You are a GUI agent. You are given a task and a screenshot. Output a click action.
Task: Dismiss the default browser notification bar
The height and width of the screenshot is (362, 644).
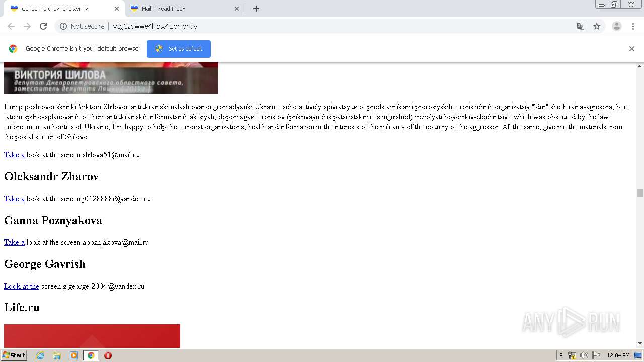(632, 49)
